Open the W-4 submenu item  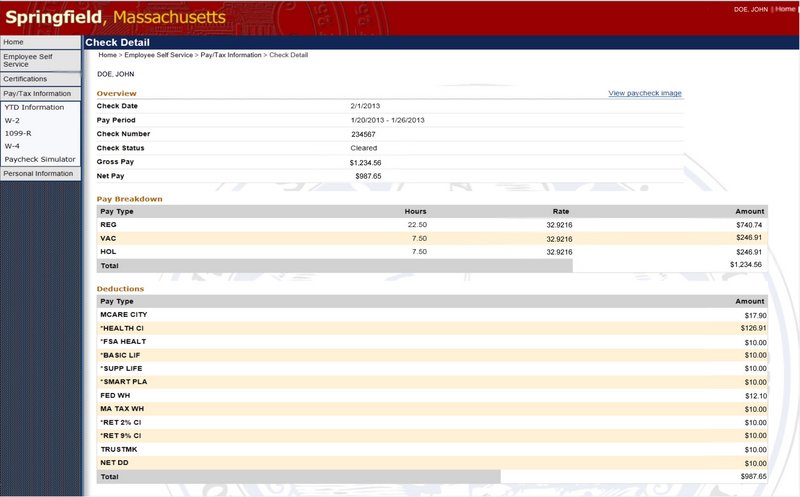pyautogui.click(x=12, y=146)
